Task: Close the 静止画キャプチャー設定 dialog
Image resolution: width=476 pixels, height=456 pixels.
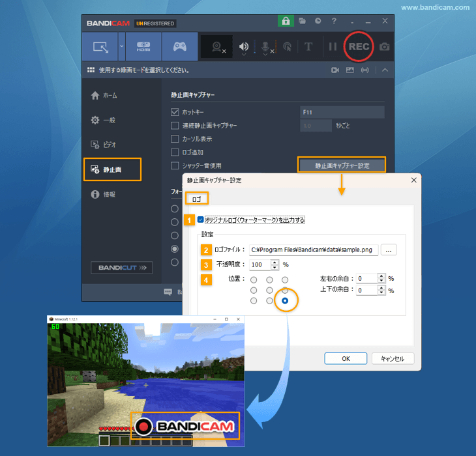Action: point(413,180)
